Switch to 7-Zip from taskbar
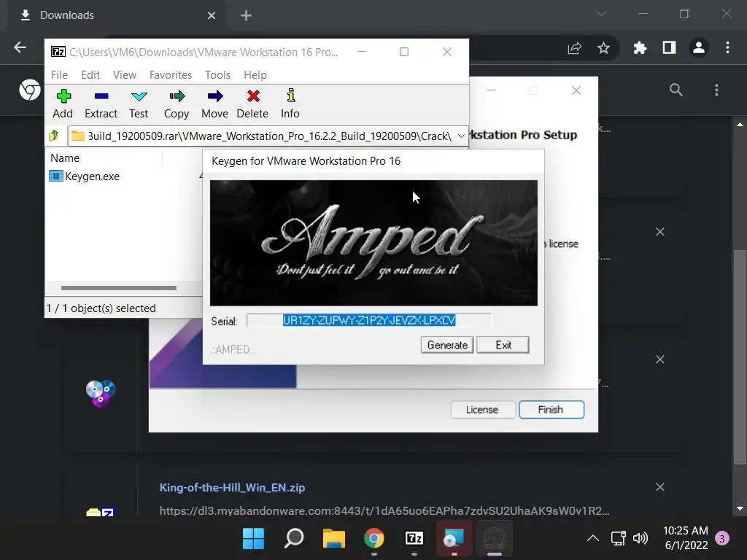The width and height of the screenshot is (747, 560). 414,539
